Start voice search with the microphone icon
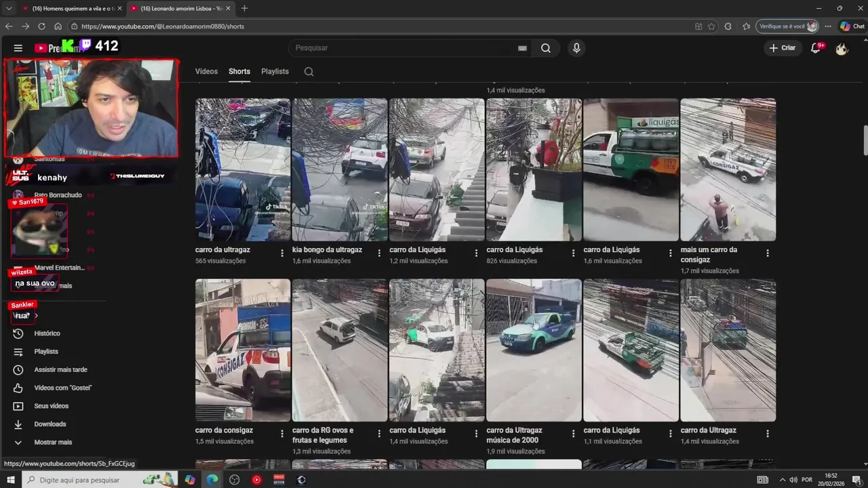 576,48
